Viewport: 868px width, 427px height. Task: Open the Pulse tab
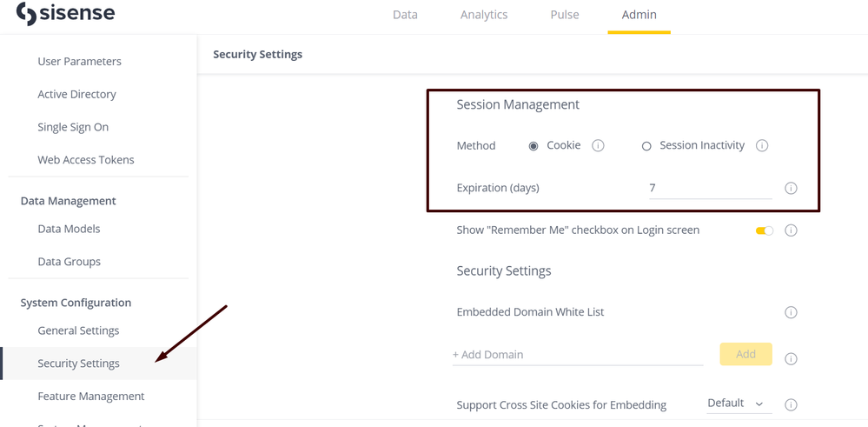pyautogui.click(x=565, y=15)
